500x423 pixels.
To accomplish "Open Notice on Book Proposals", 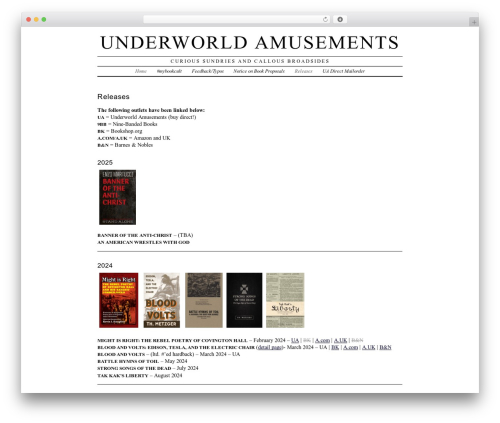I will tap(259, 71).
